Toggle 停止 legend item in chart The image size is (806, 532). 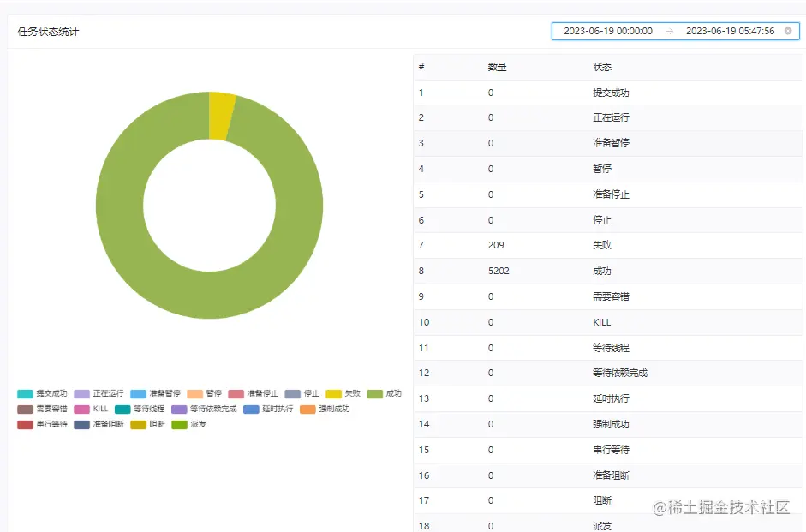302,394
